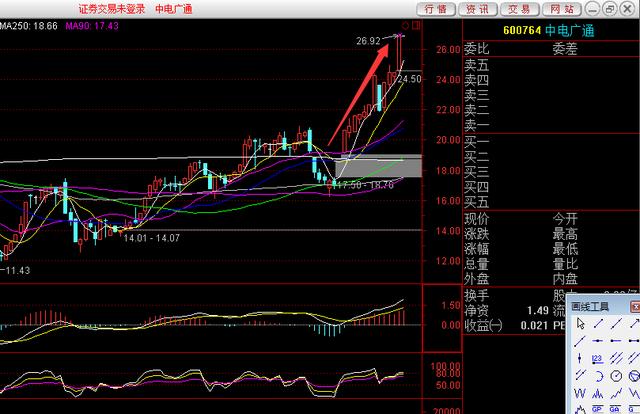Click the 卖一 order book row
Image resolution: width=640 pixels, height=414 pixels.
[551, 125]
